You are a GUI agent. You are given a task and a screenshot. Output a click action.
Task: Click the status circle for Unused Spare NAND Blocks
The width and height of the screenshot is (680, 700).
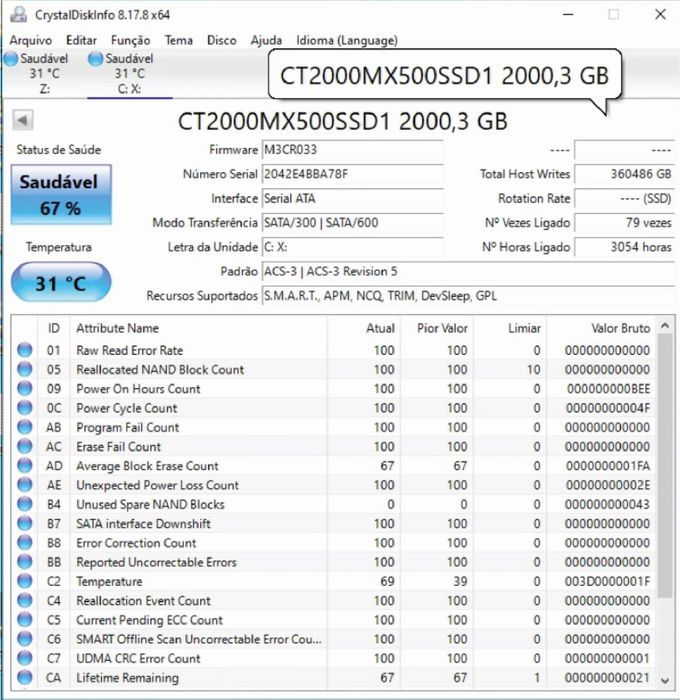[x=25, y=504]
